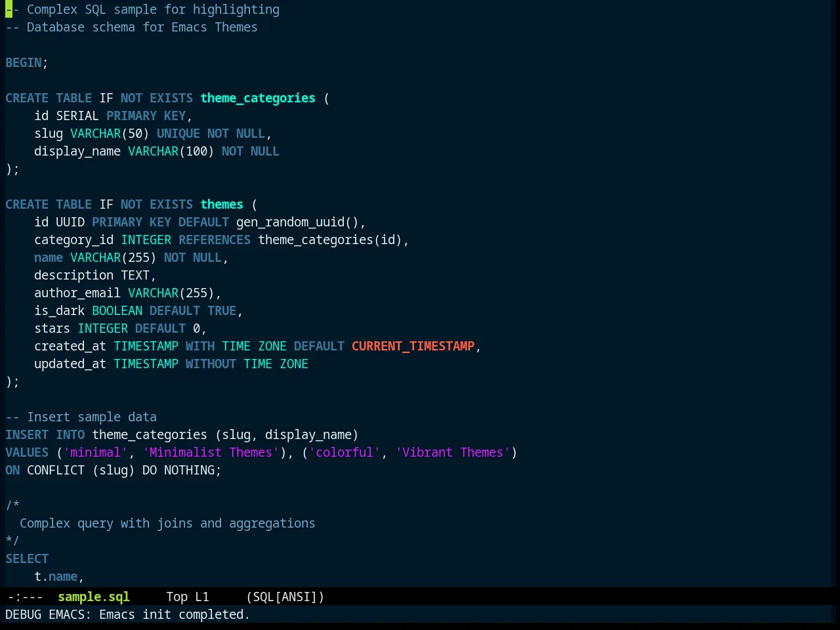Click the L1 line number indicator
The width and height of the screenshot is (840, 630).
pyautogui.click(x=202, y=597)
